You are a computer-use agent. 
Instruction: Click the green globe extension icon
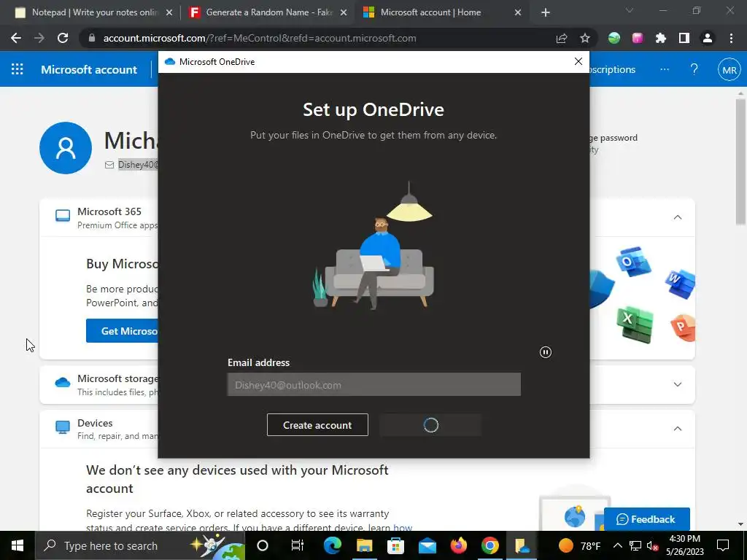coord(614,38)
